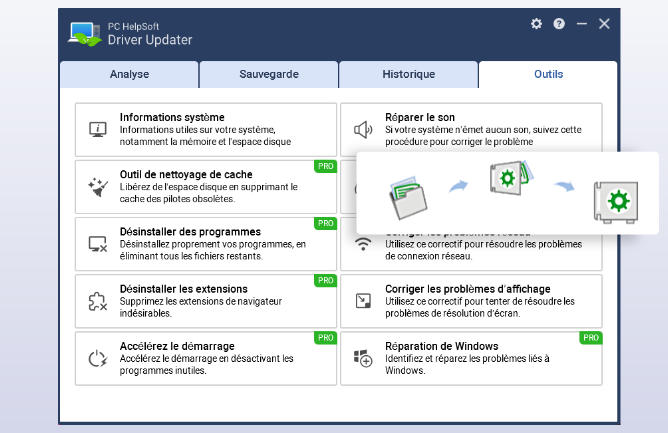Image resolution: width=668 pixels, height=433 pixels.
Task: Minimize the Driver Updater window
Action: pos(582,24)
